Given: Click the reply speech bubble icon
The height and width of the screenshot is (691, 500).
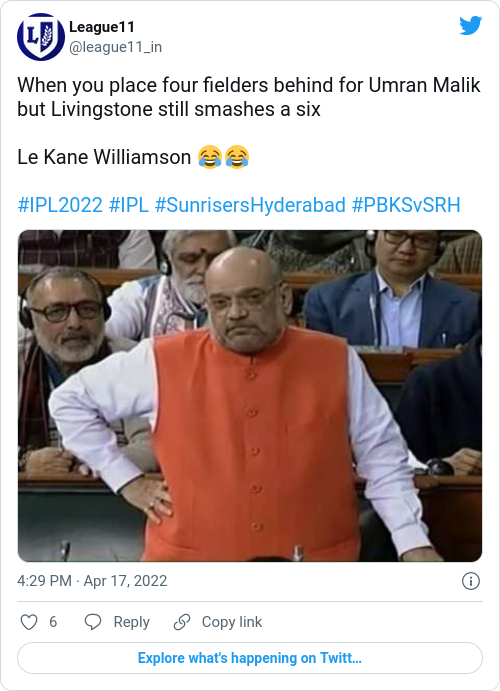Looking at the screenshot, I should (93, 622).
